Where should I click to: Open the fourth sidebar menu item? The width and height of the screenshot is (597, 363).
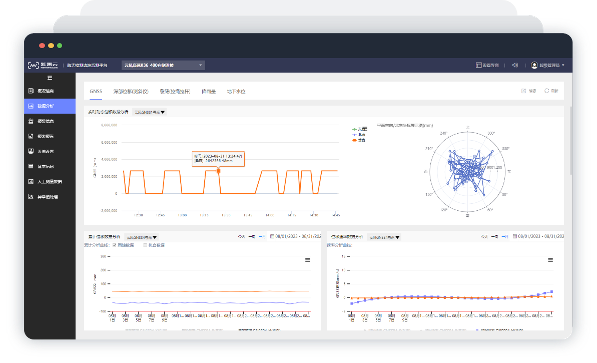(x=49, y=136)
